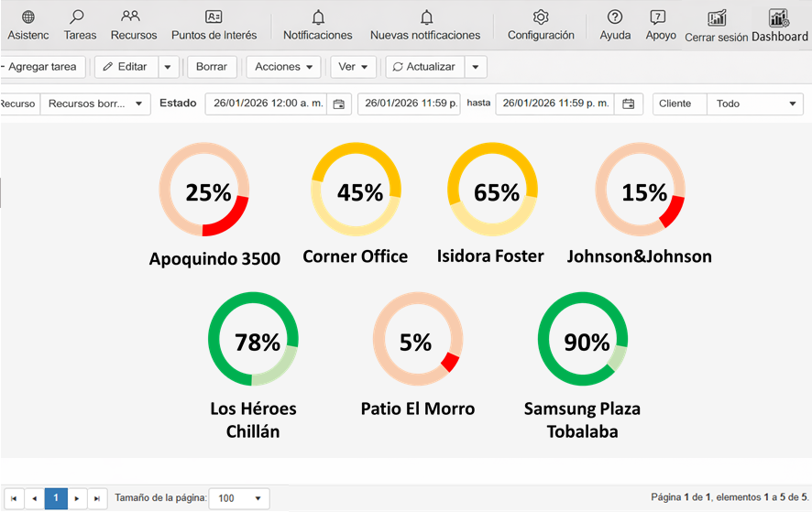Go to first page arrow
This screenshot has height=512, width=812.
coord(14,498)
